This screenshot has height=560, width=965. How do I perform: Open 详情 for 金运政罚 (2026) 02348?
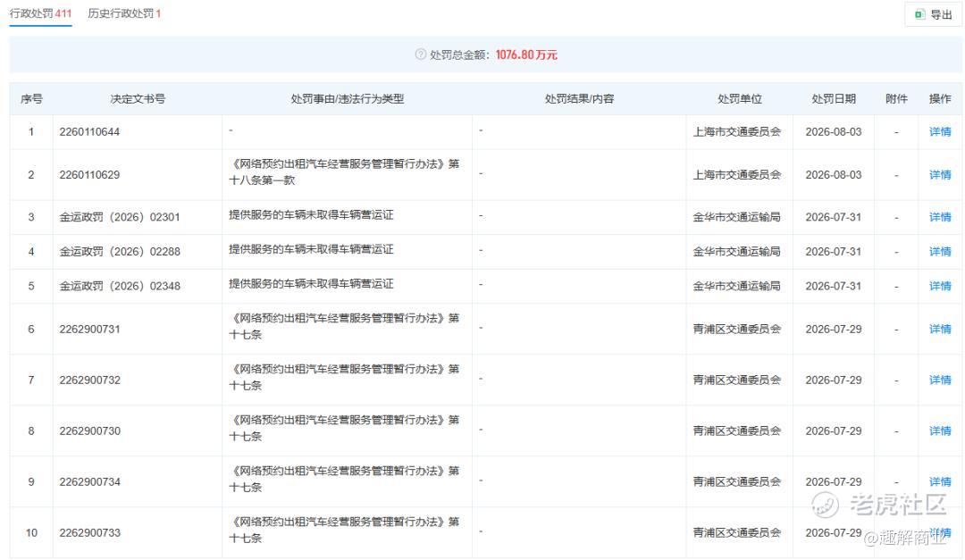tap(940, 286)
